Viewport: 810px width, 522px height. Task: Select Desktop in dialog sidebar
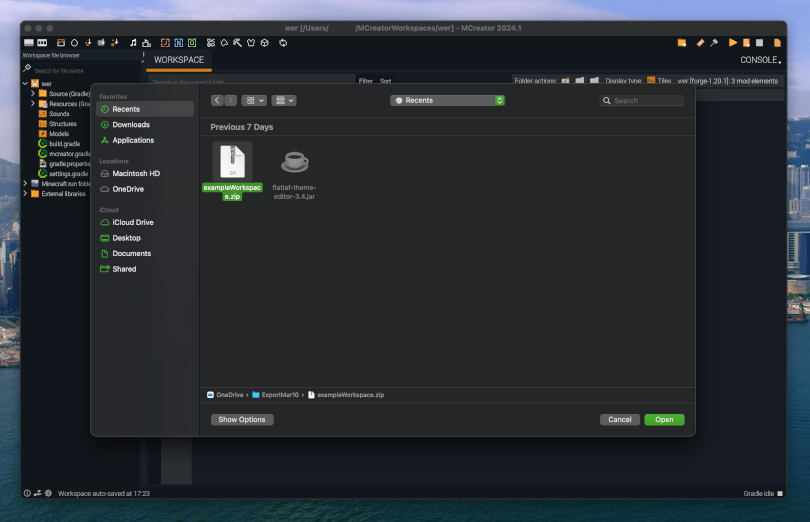(145, 238)
